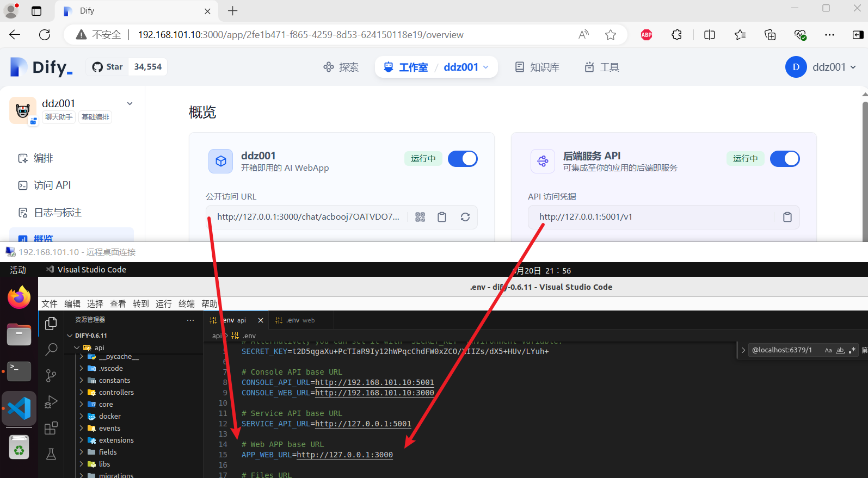Screen dimensions: 868x478
Task: Copy the API endpoint URL
Action: pyautogui.click(x=787, y=217)
